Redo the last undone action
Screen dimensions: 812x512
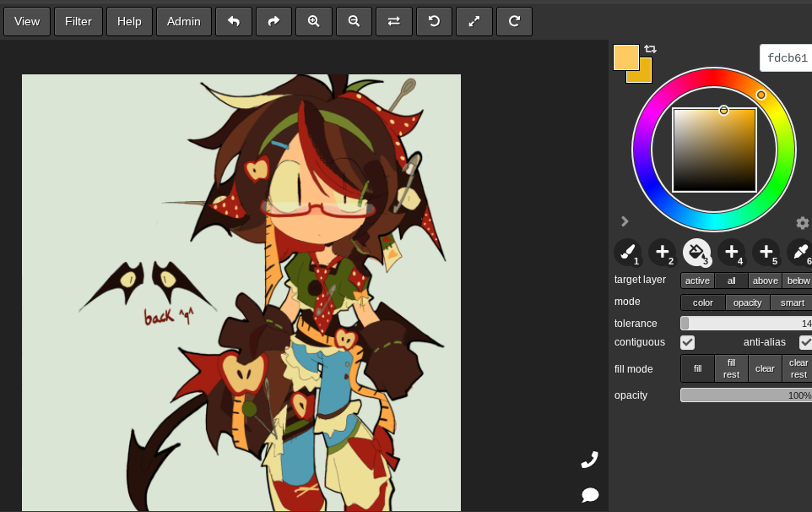tap(274, 21)
